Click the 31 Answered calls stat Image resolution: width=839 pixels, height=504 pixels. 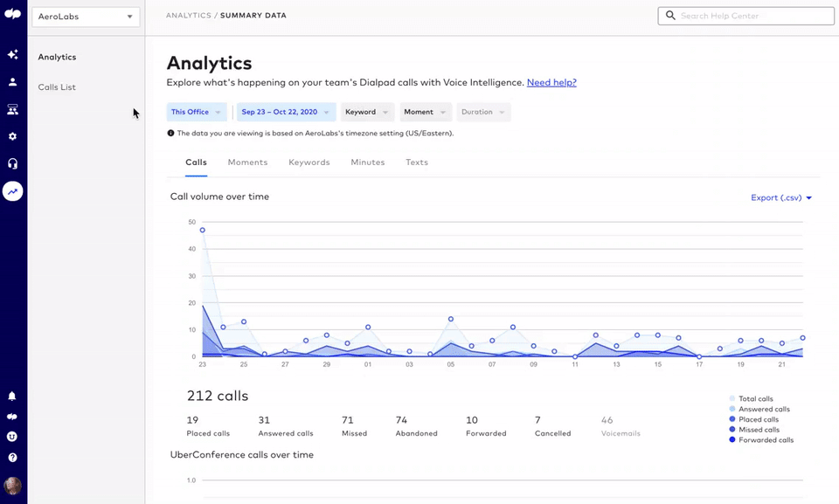tap(286, 426)
